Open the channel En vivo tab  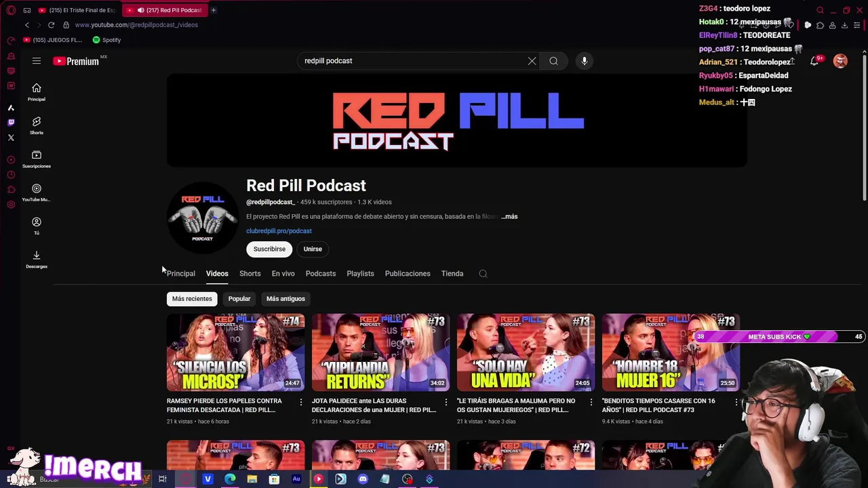[283, 274]
